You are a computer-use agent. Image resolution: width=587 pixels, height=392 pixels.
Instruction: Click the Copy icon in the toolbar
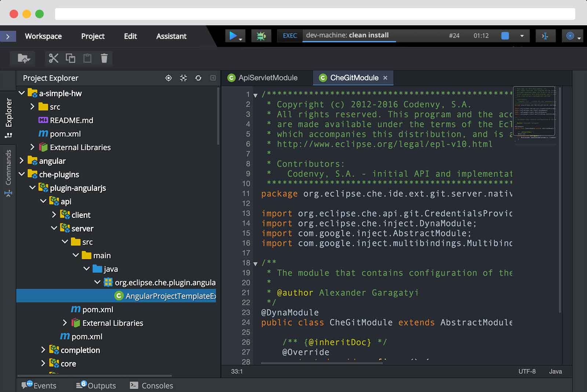pos(70,58)
